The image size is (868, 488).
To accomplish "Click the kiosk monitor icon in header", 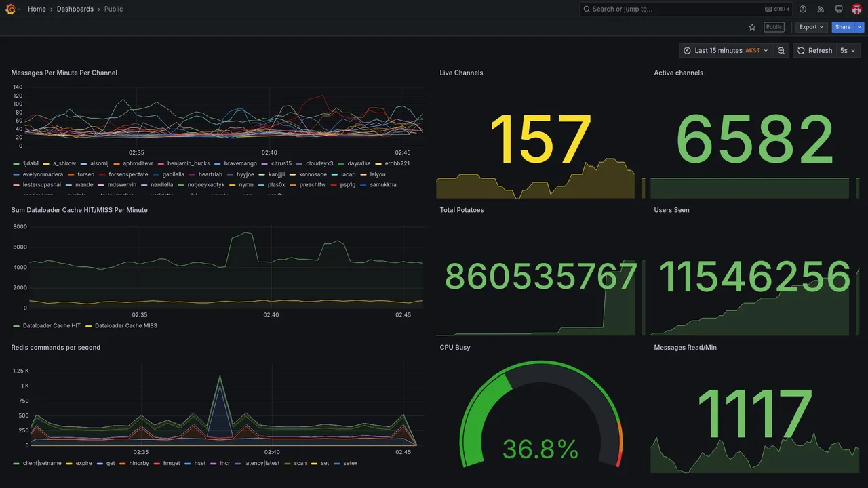I will [839, 9].
